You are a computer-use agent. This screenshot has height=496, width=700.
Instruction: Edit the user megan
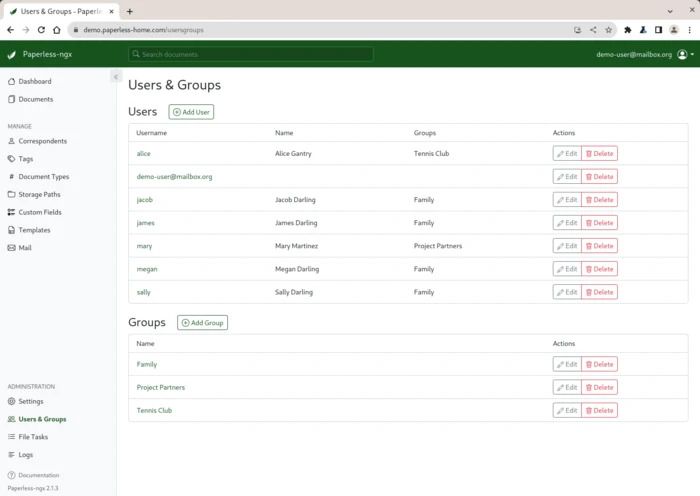click(x=567, y=269)
